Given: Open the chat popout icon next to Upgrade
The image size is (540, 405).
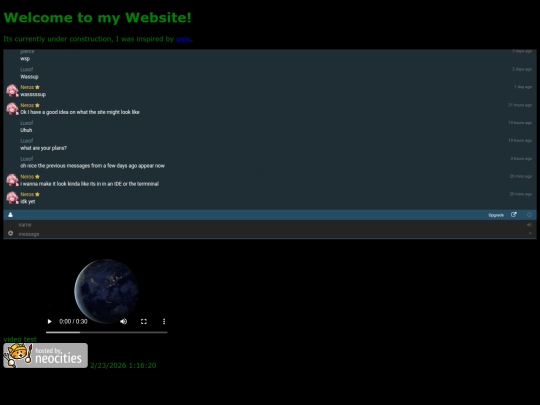Looking at the screenshot, I should click(513, 215).
